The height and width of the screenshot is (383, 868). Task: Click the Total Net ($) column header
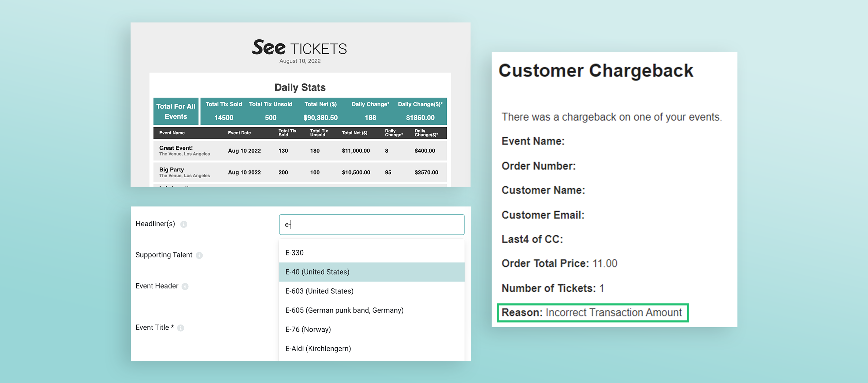point(355,133)
